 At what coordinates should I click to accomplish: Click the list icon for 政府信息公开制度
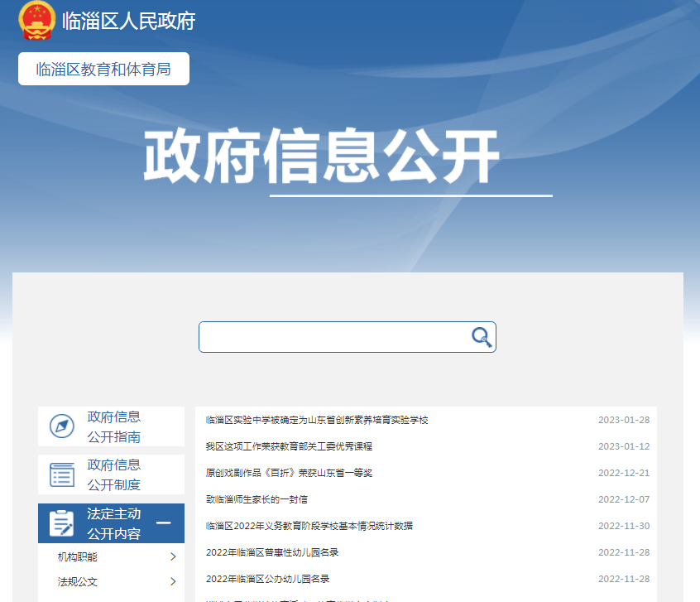click(x=62, y=474)
